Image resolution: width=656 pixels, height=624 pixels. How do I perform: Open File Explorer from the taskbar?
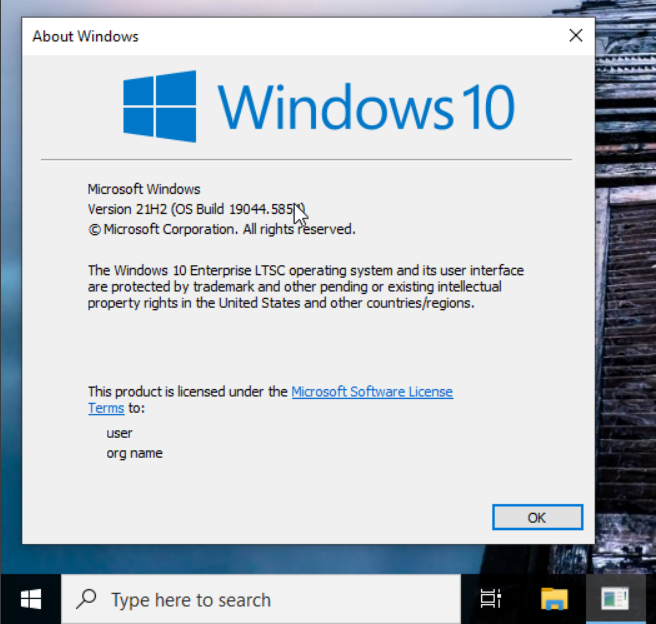point(554,599)
